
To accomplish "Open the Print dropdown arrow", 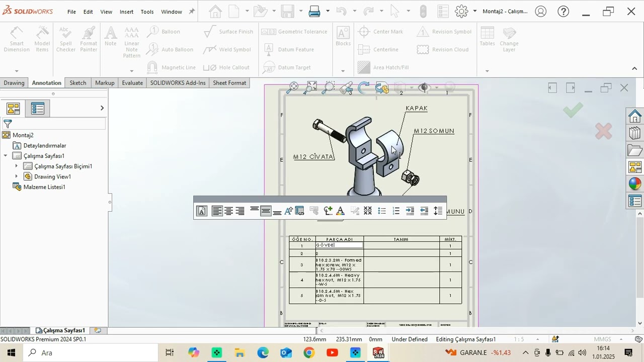I will click(x=328, y=11).
